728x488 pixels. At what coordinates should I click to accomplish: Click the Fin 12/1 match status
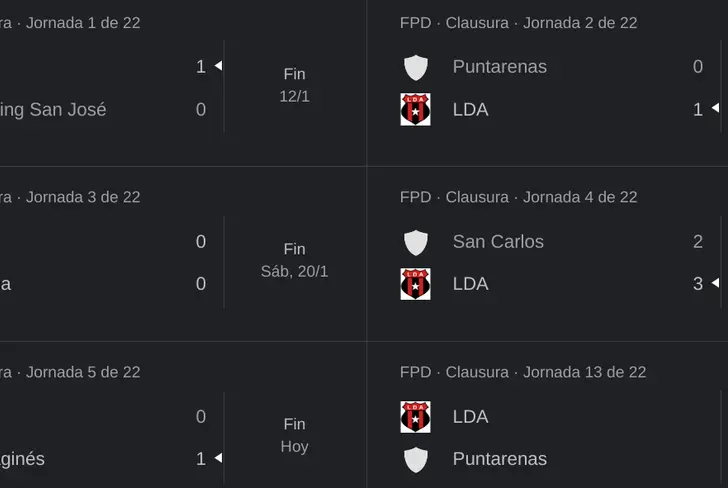[294, 85]
